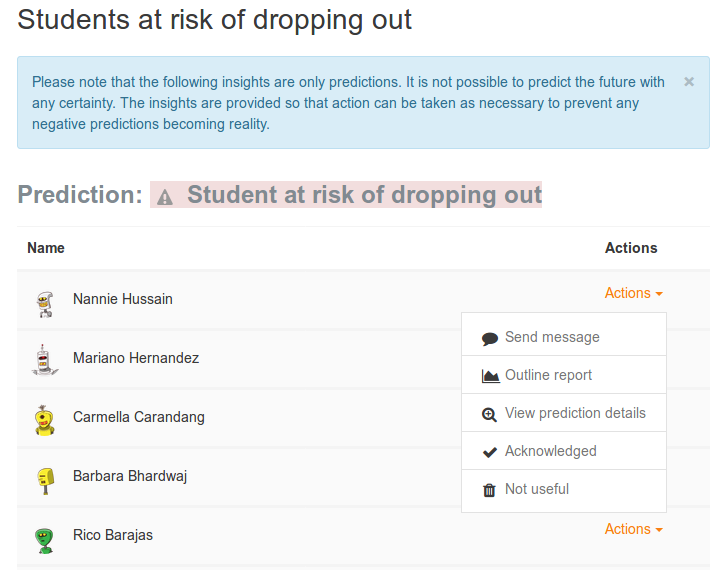The width and height of the screenshot is (721, 570).
Task: Open Actions dropdown for Nannie Hussain
Action: click(x=633, y=293)
